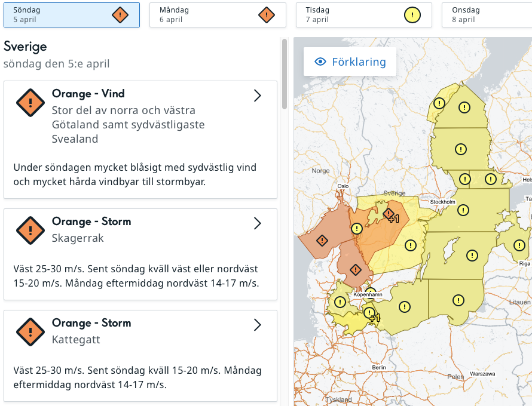Expand the Orange - Vind warning details
Viewport: 532px width, 406px height.
click(258, 96)
